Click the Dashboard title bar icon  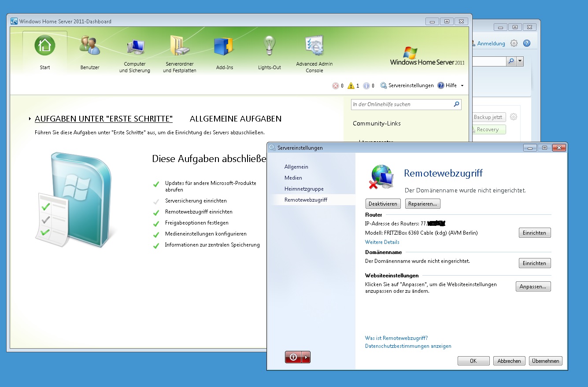tap(14, 21)
